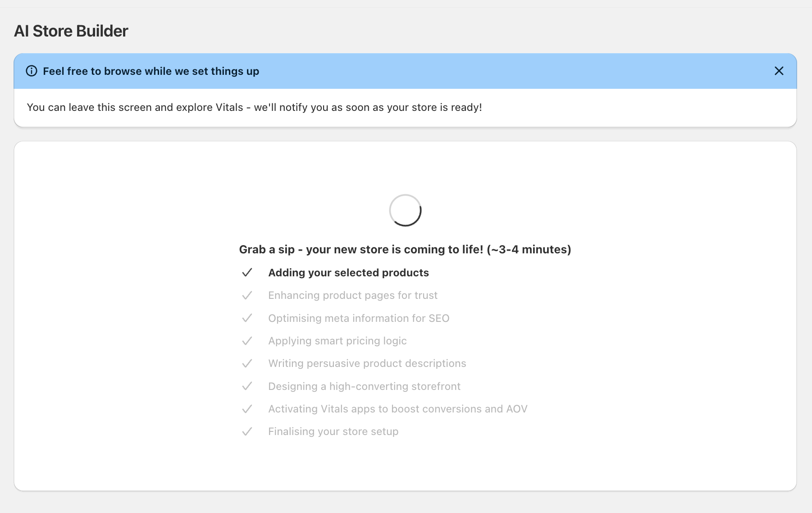Select the Adding your selected products step
The height and width of the screenshot is (513, 812).
pos(348,273)
